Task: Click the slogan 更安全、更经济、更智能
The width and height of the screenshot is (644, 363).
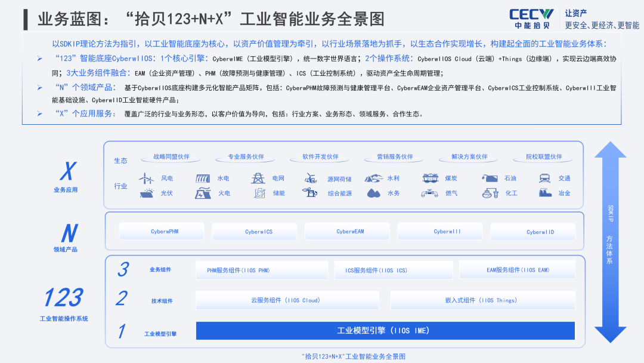Action: (602, 26)
